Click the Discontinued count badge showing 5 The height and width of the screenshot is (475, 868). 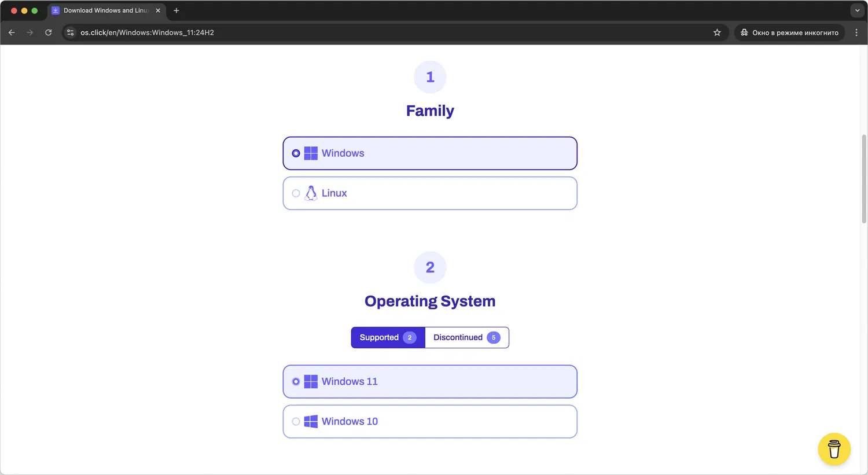tap(494, 337)
